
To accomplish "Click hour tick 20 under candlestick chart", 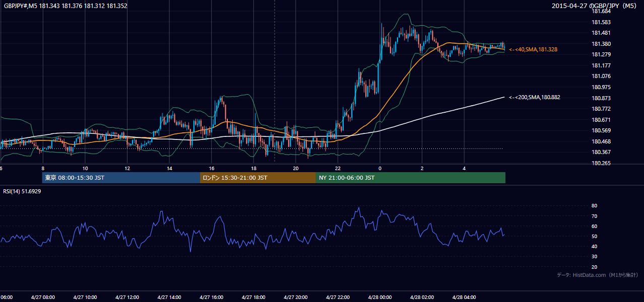I will click(x=295, y=168).
